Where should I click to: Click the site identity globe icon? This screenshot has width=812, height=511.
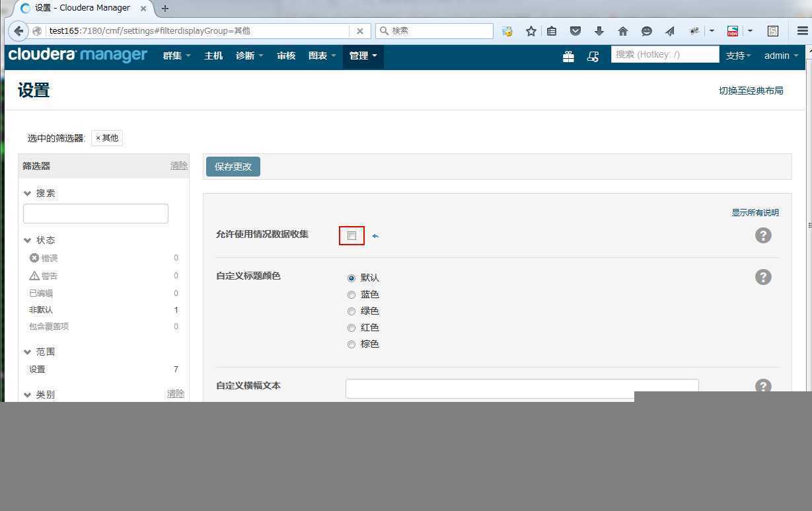point(38,31)
